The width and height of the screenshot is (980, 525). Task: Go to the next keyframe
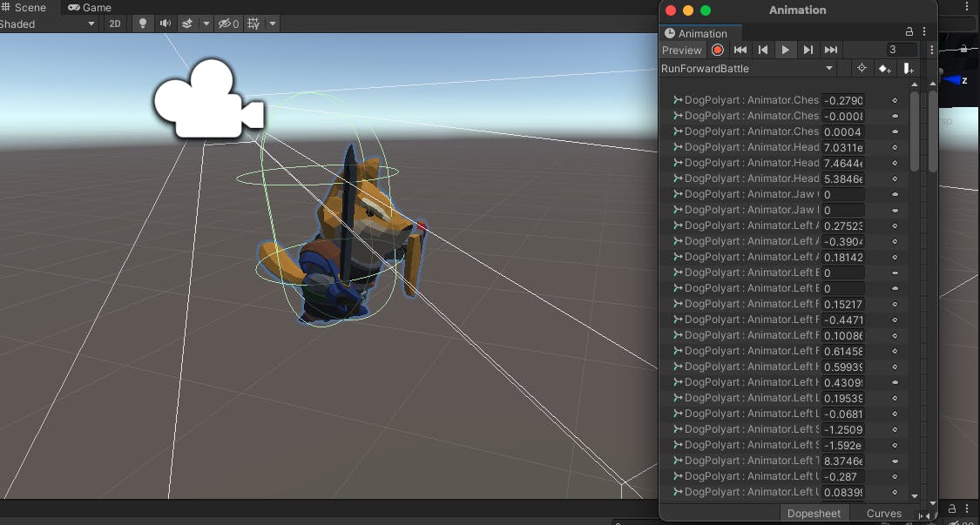click(808, 50)
